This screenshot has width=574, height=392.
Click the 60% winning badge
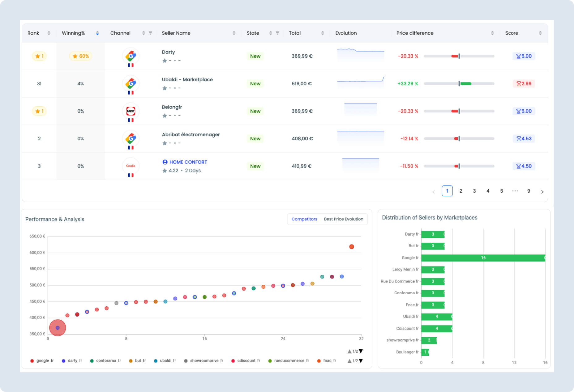click(x=81, y=56)
